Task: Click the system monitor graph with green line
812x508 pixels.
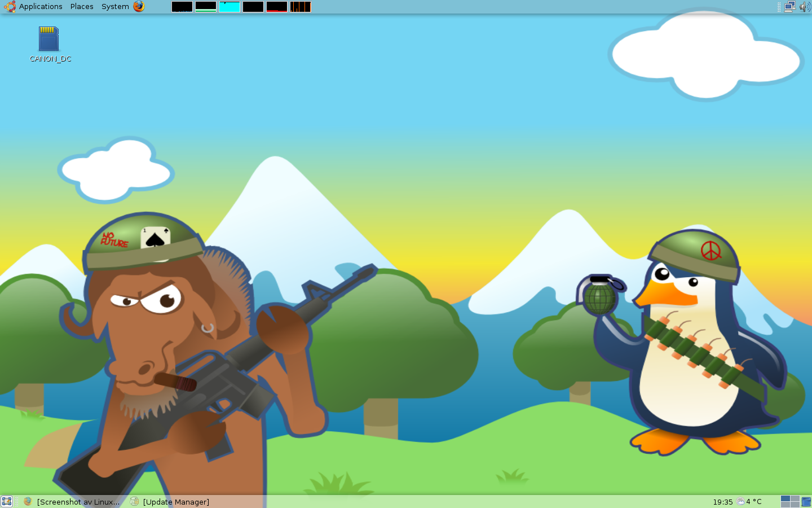Action: [206, 7]
